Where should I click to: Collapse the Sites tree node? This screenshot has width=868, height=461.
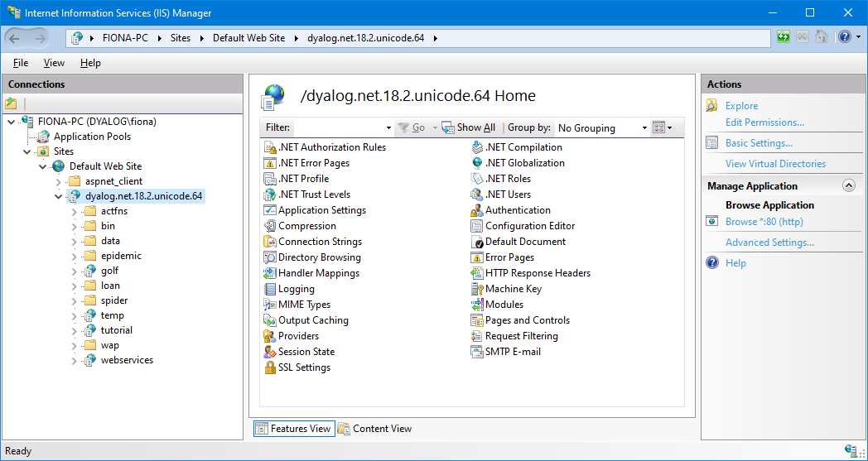pos(27,151)
